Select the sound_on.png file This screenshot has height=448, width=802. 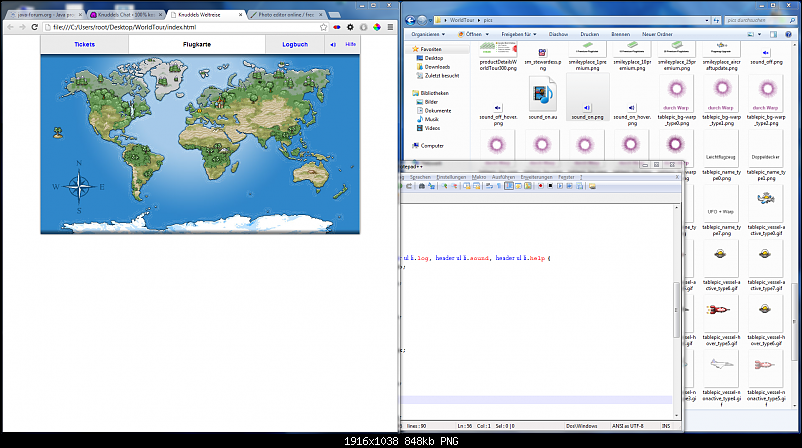coord(587,98)
